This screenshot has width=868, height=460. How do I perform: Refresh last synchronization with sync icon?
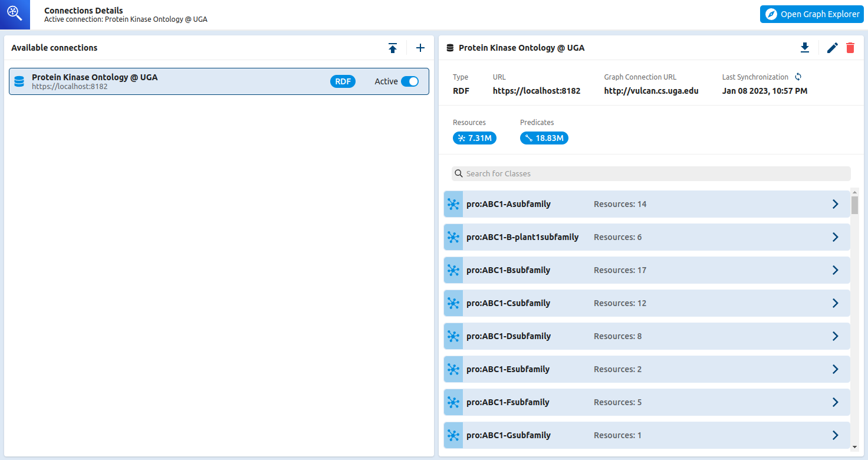click(x=798, y=77)
